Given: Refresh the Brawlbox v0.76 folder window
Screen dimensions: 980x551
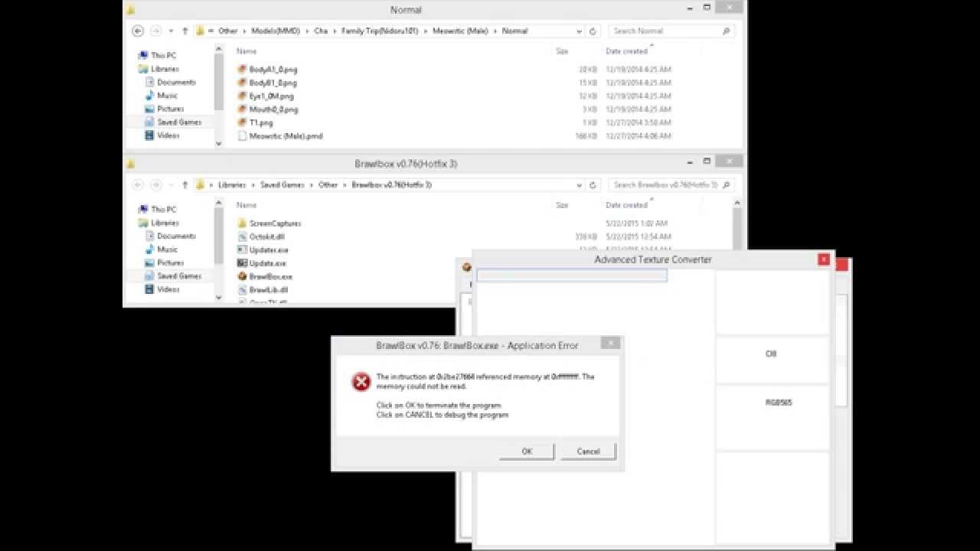Looking at the screenshot, I should [593, 185].
